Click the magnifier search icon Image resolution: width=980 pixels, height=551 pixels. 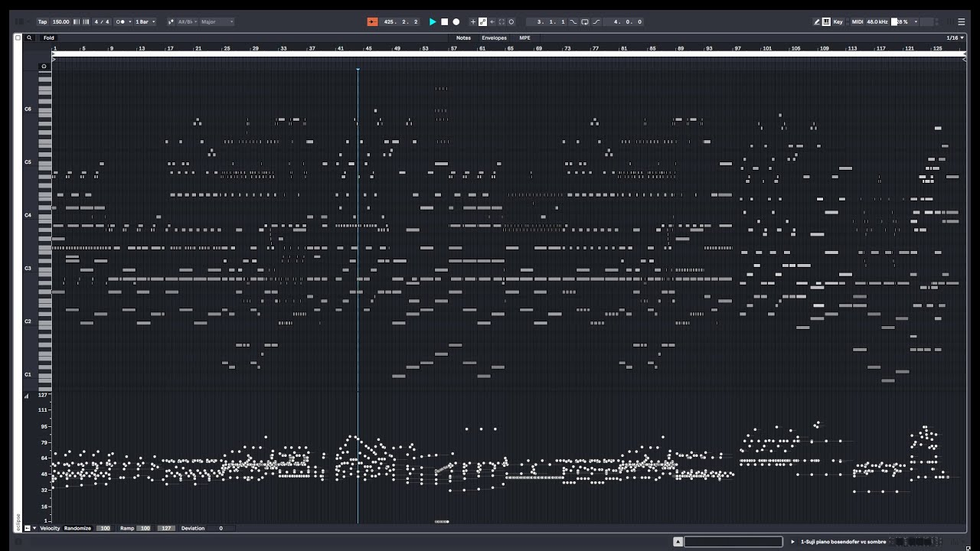point(29,37)
